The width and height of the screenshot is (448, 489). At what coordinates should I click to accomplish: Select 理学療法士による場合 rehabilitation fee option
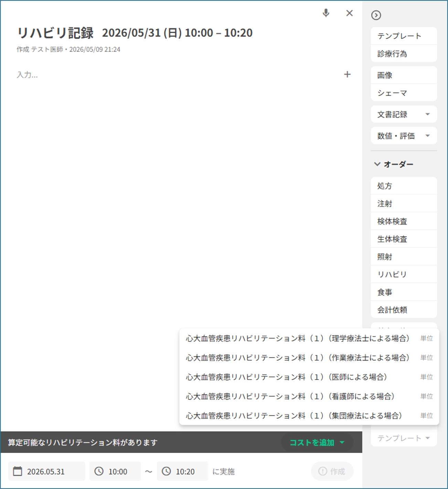[x=309, y=338]
